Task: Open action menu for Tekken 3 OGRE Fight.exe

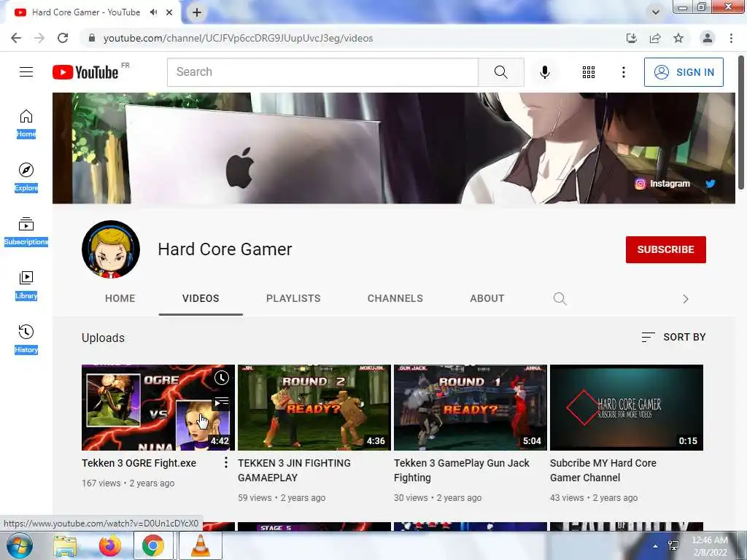Action: 226,462
